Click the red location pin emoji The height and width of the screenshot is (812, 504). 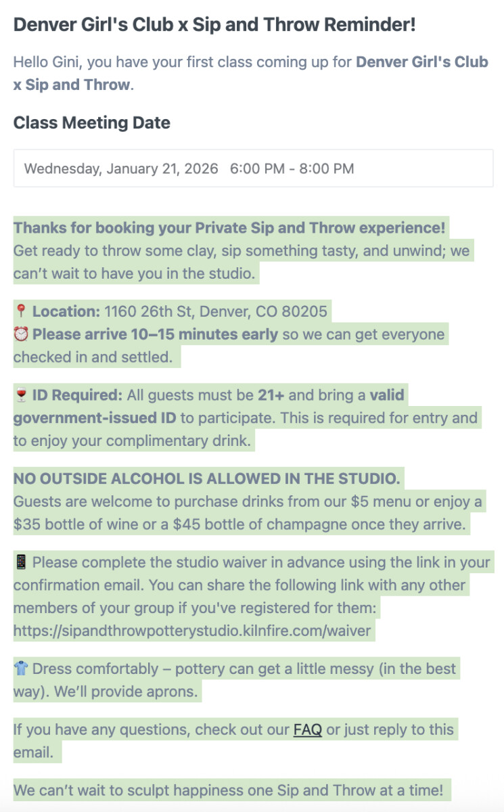[x=21, y=311]
